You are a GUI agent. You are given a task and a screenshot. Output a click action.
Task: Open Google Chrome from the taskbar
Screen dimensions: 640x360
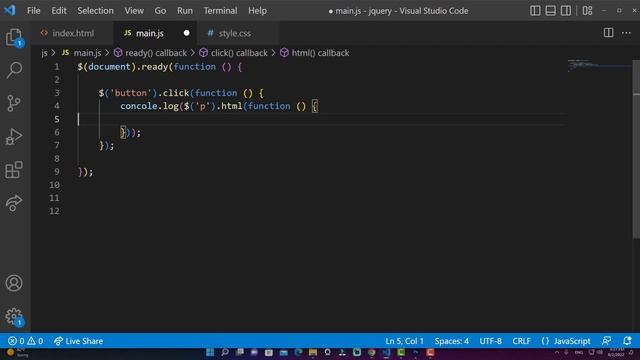[371, 353]
